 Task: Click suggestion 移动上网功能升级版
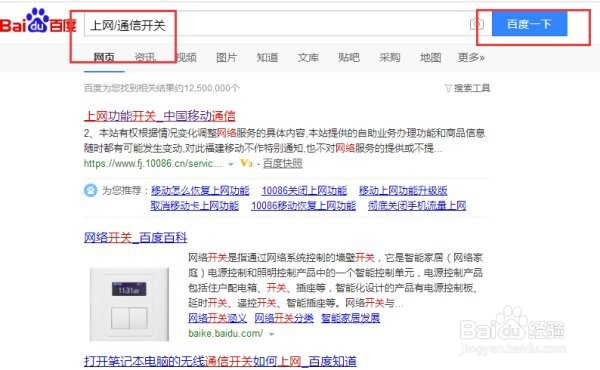403,190
